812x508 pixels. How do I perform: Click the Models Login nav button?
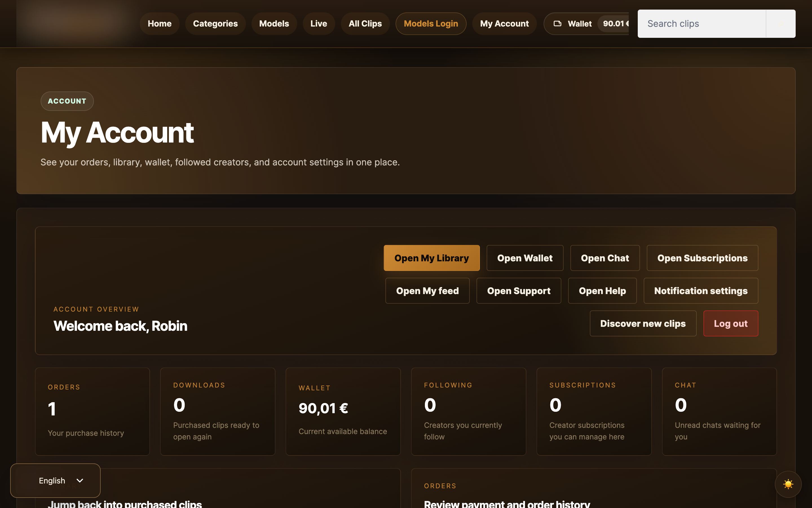coord(431,23)
